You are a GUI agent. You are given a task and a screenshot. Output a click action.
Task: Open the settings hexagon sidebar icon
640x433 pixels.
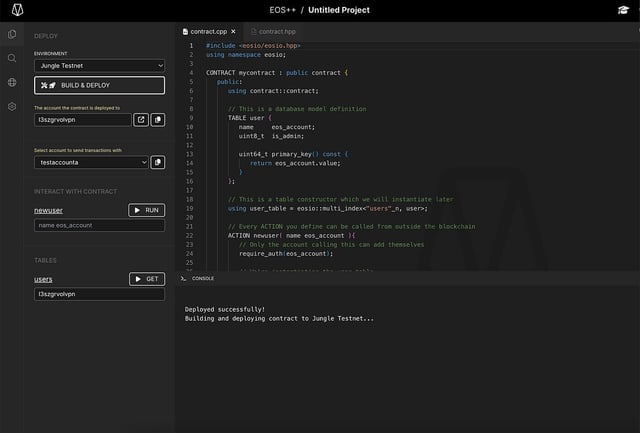pos(12,106)
